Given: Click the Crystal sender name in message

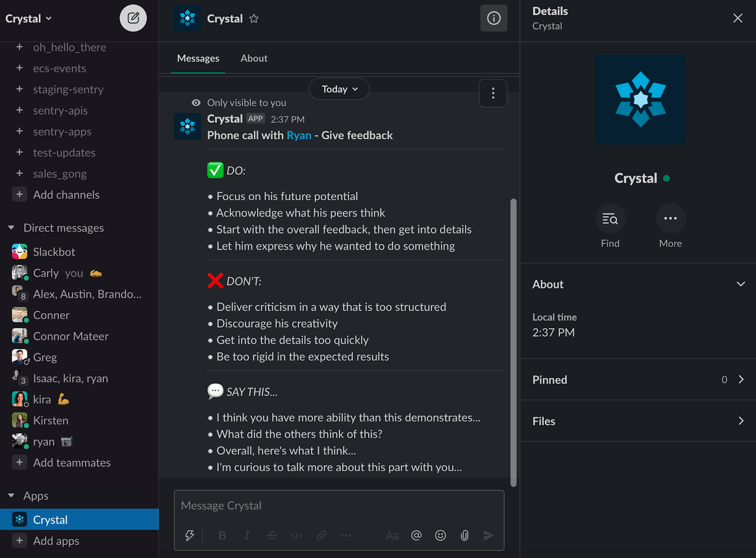Looking at the screenshot, I should point(225,118).
